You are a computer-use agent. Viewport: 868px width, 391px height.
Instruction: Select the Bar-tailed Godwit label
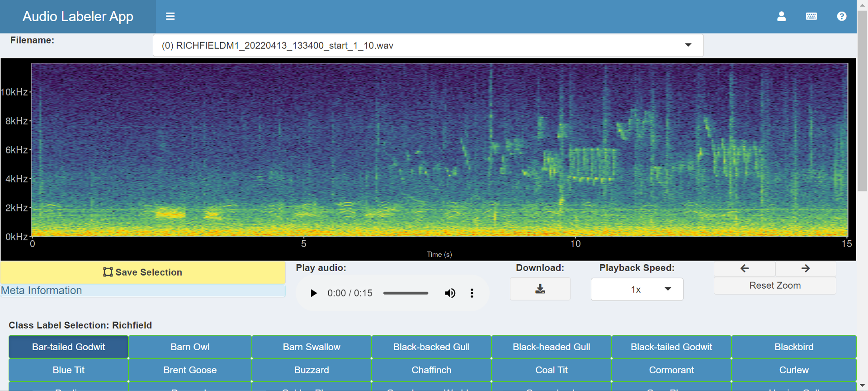(x=68, y=347)
